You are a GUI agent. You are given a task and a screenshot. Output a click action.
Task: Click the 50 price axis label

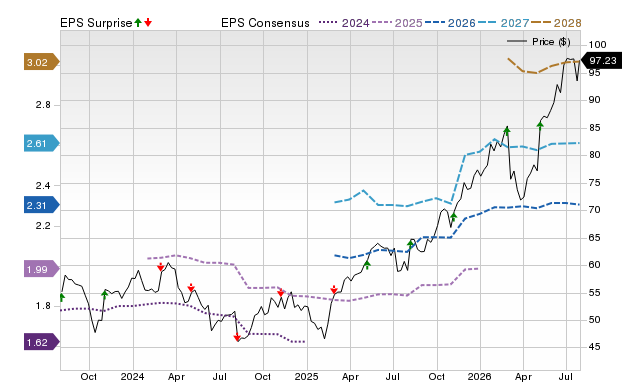point(594,320)
